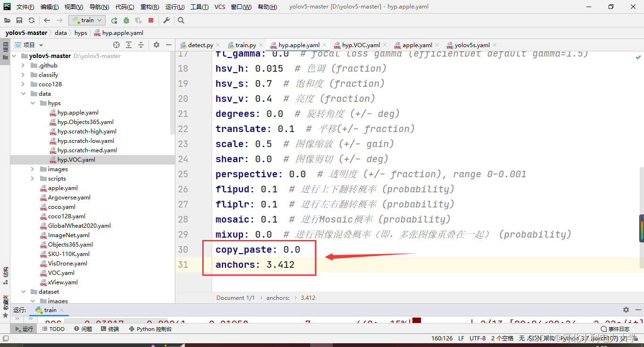
Task: Select Opened File using crosshair icon in project panel
Action: click(116, 45)
